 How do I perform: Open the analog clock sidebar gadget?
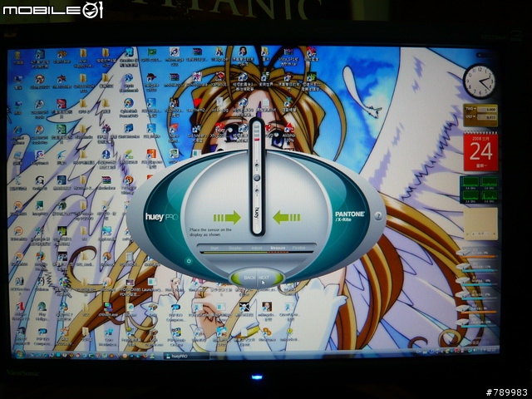[480, 81]
